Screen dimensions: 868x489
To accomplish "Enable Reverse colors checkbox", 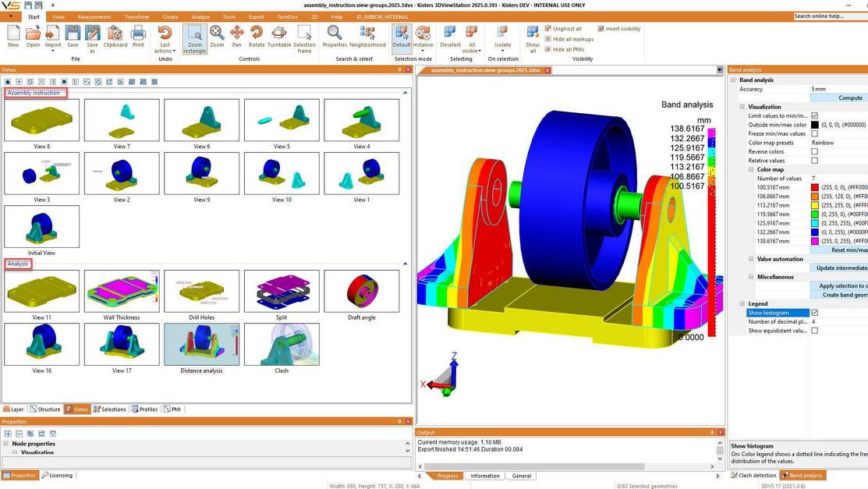I will (x=814, y=151).
